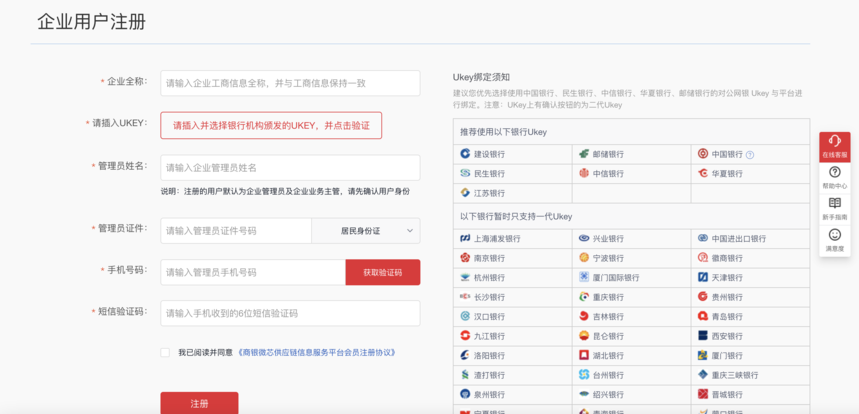Click the 中信银行 logo icon
The image size is (859, 414).
584,174
